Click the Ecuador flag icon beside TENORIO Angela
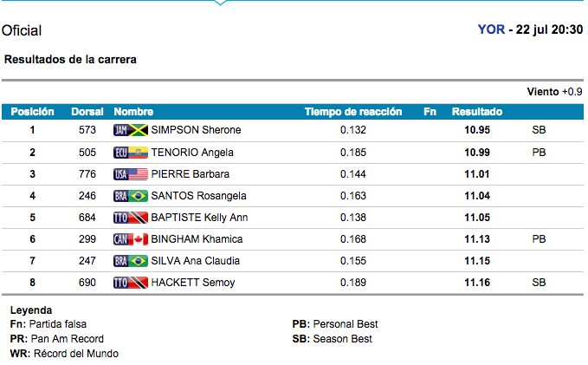588x365 pixels. (x=131, y=153)
